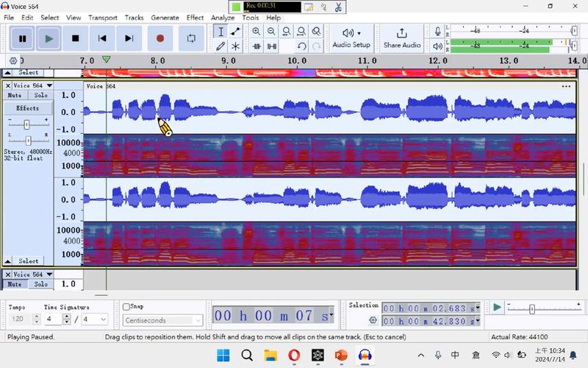Viewport: 588px width, 368px height.
Task: Open the Centiseconds snap dropdown
Action: click(162, 320)
